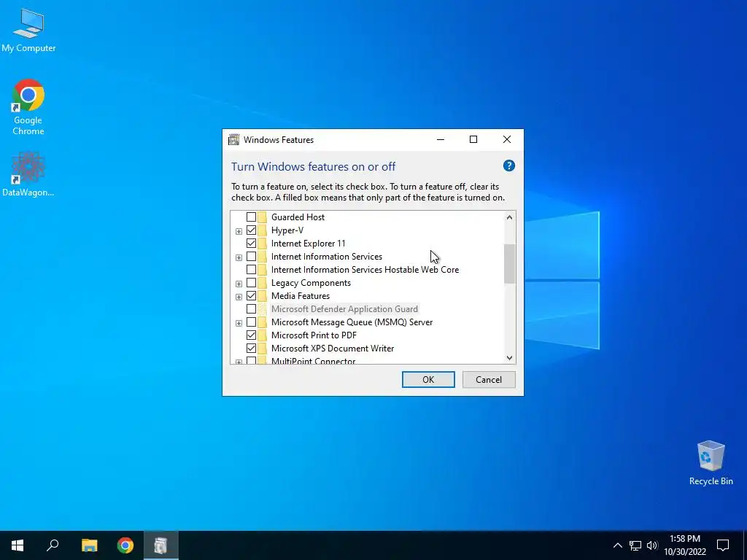
Task: Close the Windows Features dialog
Action: (507, 139)
